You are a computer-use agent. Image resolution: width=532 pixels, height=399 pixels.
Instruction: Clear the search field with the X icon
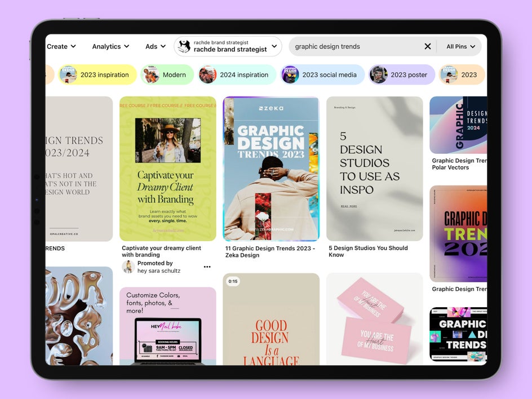click(x=428, y=46)
